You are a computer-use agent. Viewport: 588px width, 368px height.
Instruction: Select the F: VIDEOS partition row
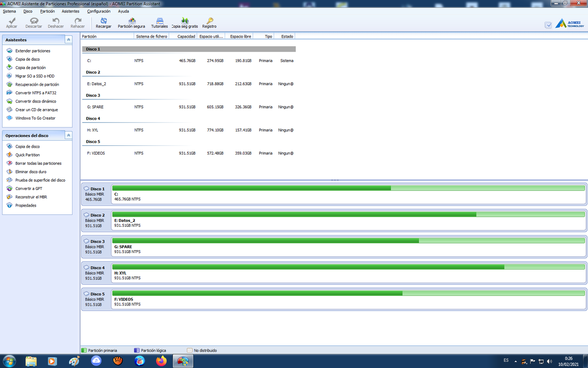(189, 153)
